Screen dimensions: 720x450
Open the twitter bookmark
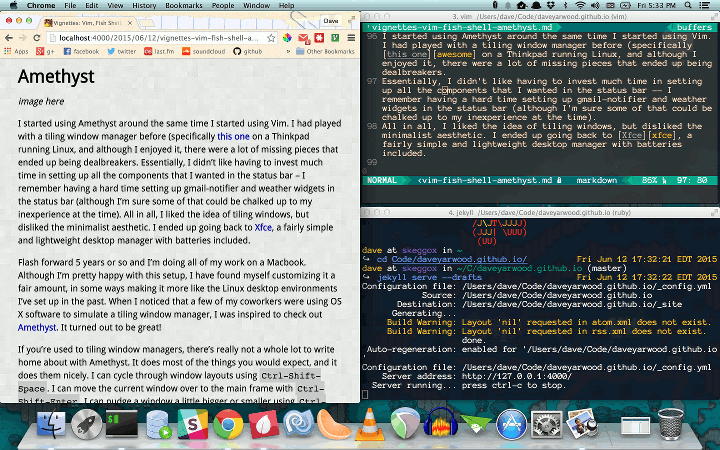coord(122,51)
